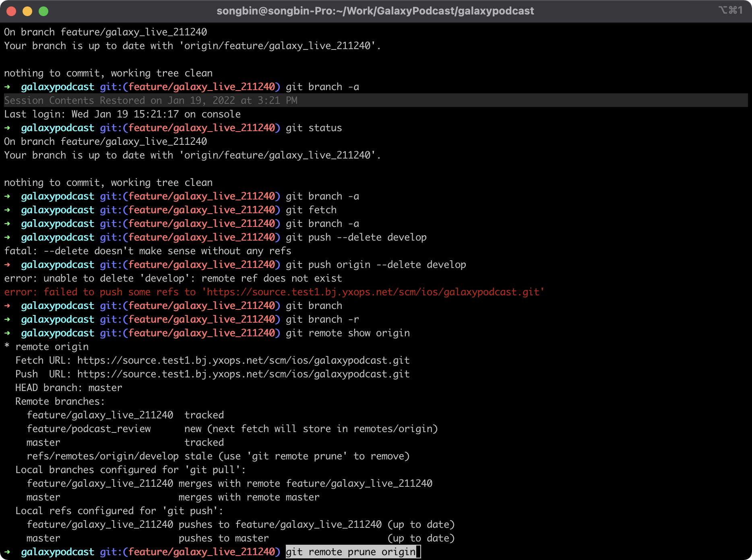Click the 'error: unable to delete develop' line

coord(173,278)
